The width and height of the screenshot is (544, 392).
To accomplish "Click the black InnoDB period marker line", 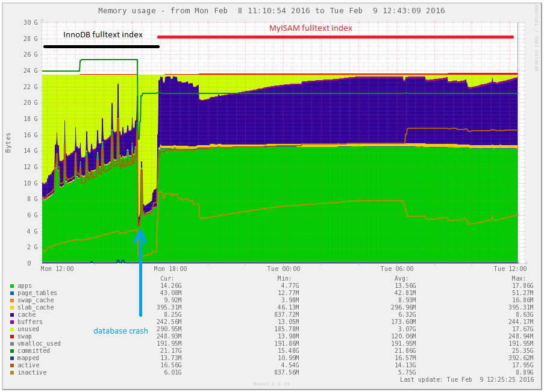I will click(101, 46).
